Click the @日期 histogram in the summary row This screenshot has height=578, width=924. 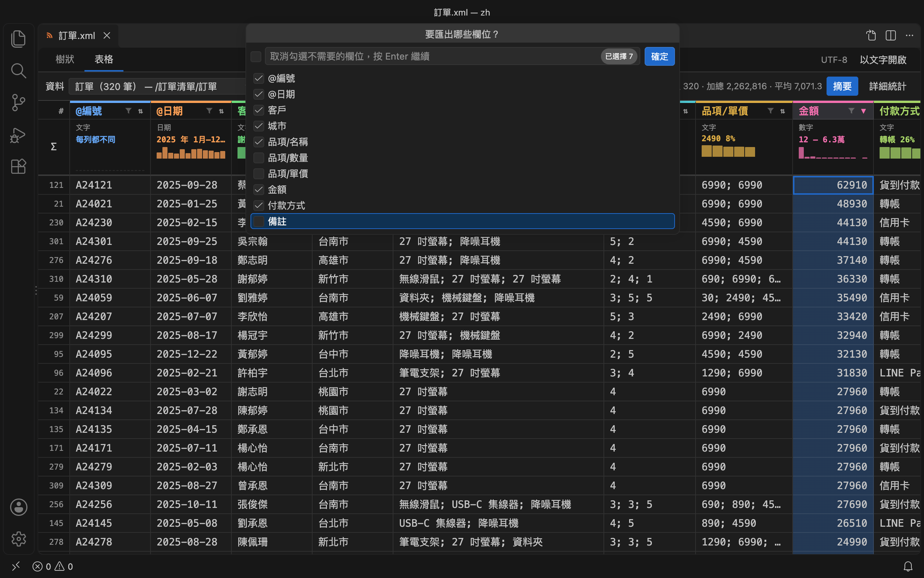[x=191, y=154]
